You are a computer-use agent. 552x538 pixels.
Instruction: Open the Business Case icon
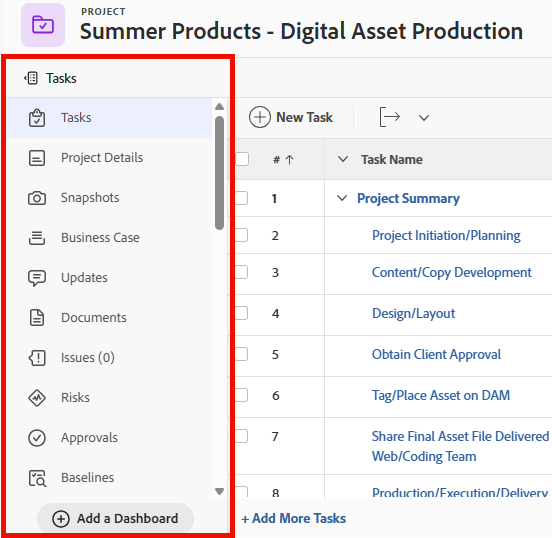click(x=37, y=238)
